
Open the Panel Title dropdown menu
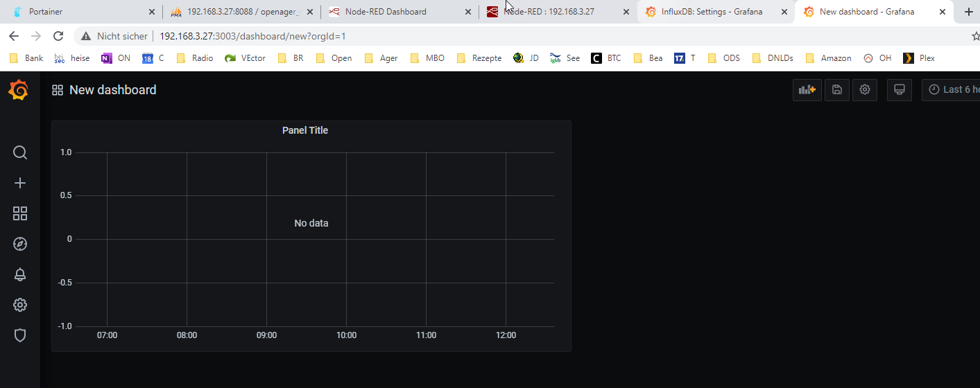[305, 130]
